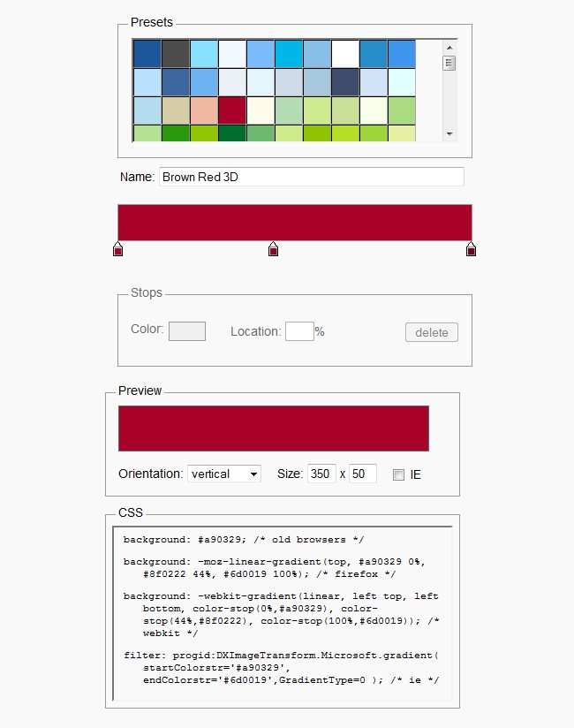Choose the deep royal blue first preset swatch

click(x=147, y=54)
